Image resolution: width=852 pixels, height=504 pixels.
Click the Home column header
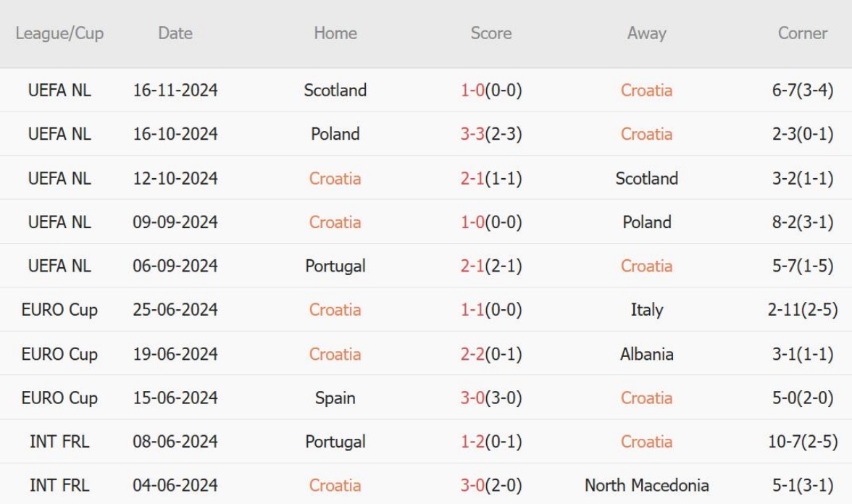click(x=335, y=33)
